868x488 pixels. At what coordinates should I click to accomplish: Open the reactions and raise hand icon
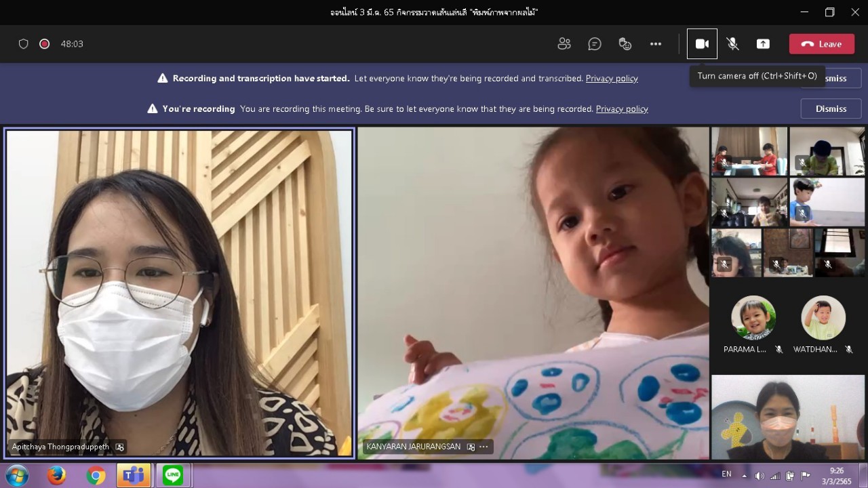[625, 44]
